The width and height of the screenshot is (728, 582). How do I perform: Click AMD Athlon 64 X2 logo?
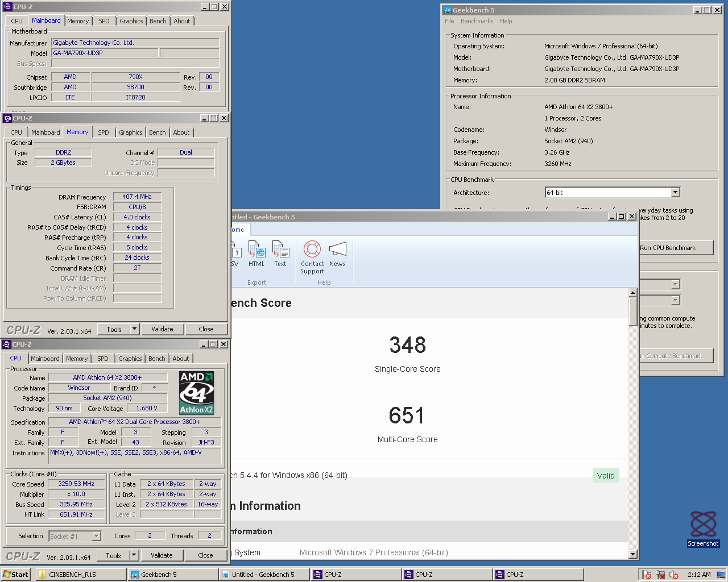[x=196, y=393]
